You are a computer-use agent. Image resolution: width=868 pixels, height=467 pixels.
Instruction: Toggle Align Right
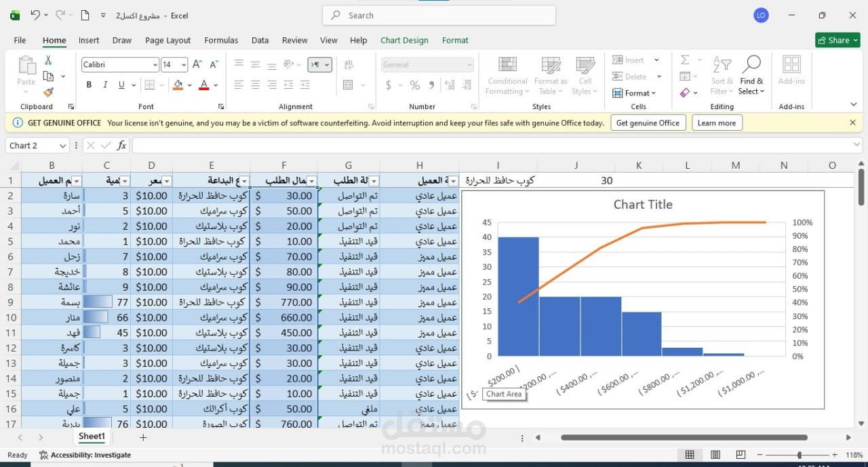(271, 85)
